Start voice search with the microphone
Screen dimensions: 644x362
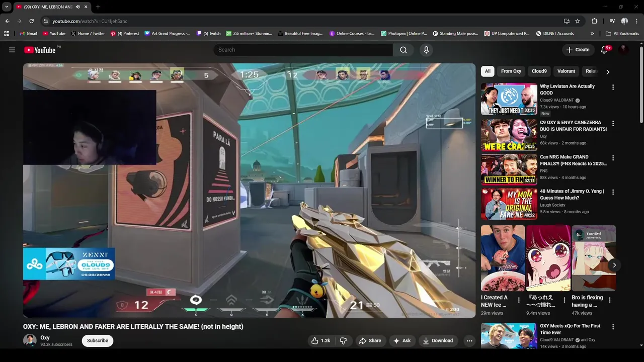(426, 50)
